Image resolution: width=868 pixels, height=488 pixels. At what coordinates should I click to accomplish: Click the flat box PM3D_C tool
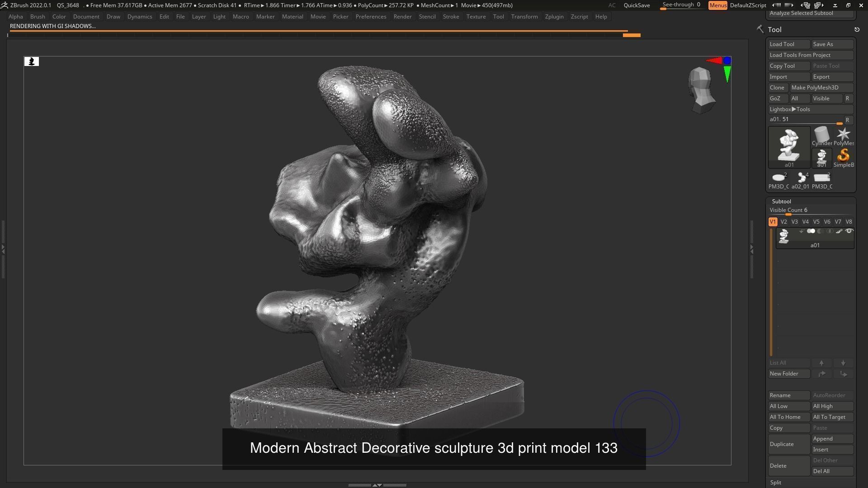tap(822, 180)
